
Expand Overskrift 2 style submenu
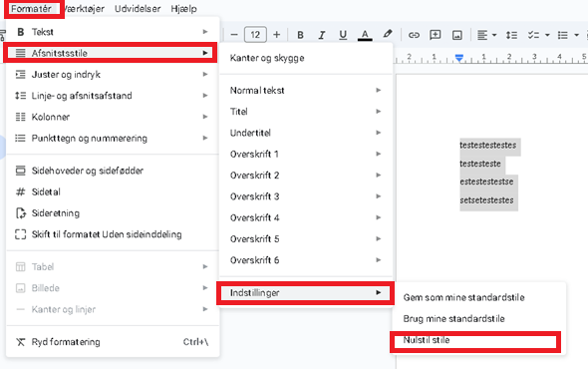[x=306, y=176]
